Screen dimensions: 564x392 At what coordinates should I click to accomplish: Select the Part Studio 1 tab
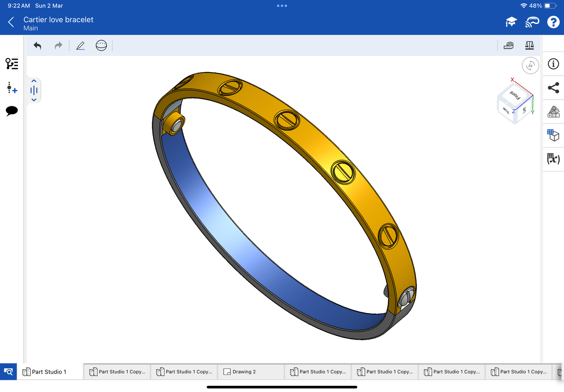tap(49, 372)
